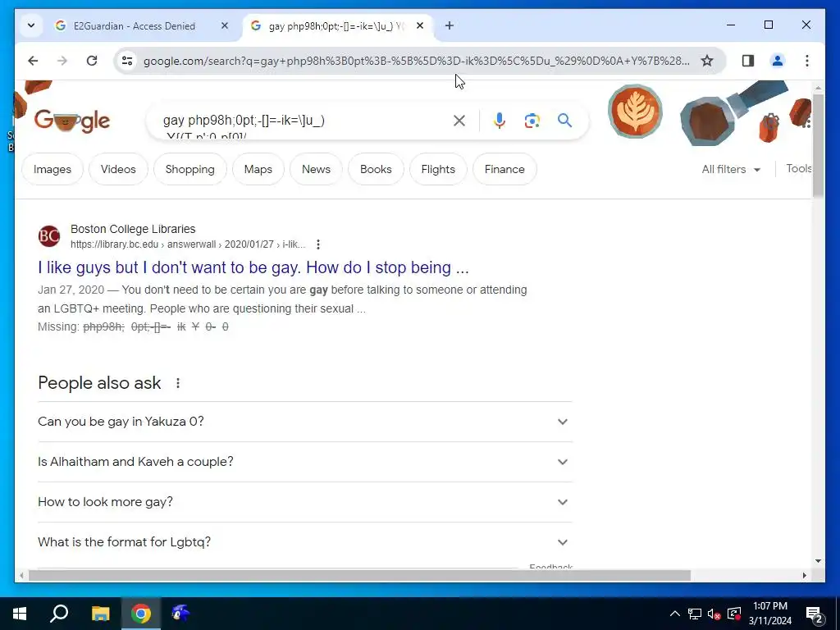This screenshot has height=630, width=840.
Task: Click the latte art coffee doodle image
Action: (635, 112)
